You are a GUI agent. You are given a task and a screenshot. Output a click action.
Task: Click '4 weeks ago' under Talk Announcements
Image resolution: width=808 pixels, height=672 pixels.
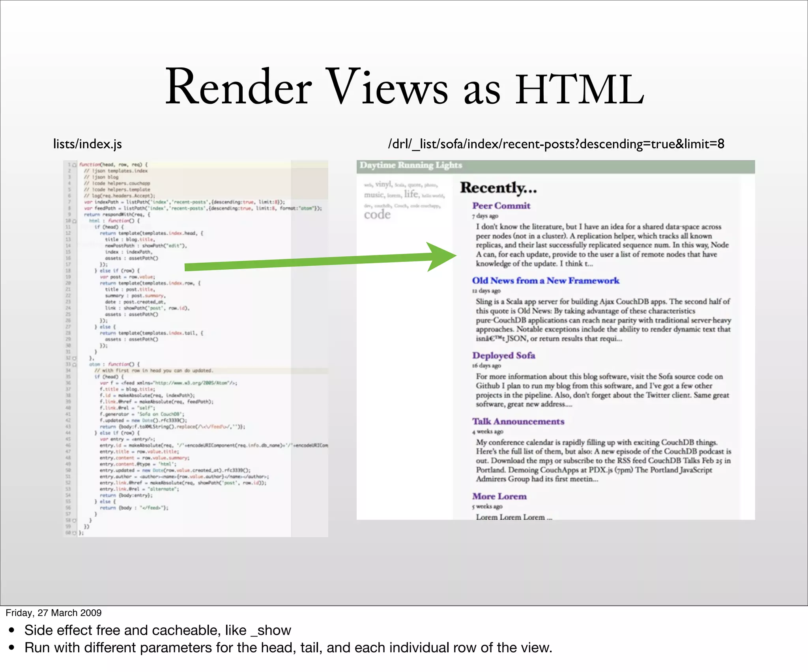click(x=488, y=431)
